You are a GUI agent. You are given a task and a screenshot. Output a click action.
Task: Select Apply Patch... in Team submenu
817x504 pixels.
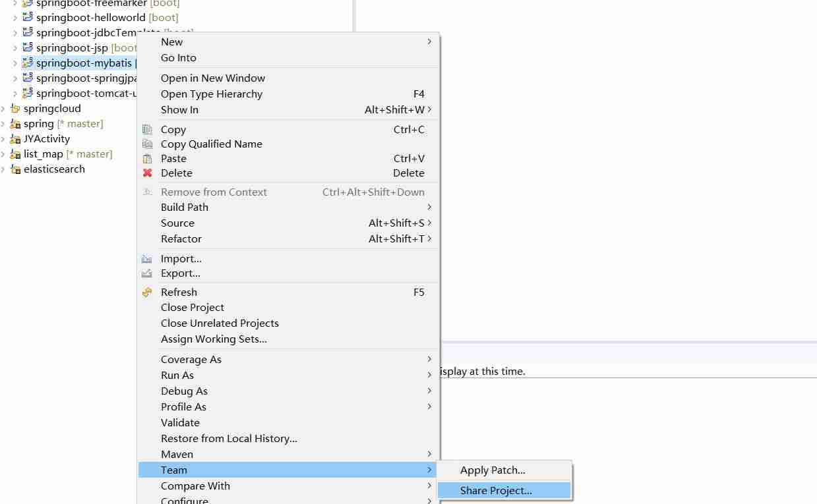point(504,470)
